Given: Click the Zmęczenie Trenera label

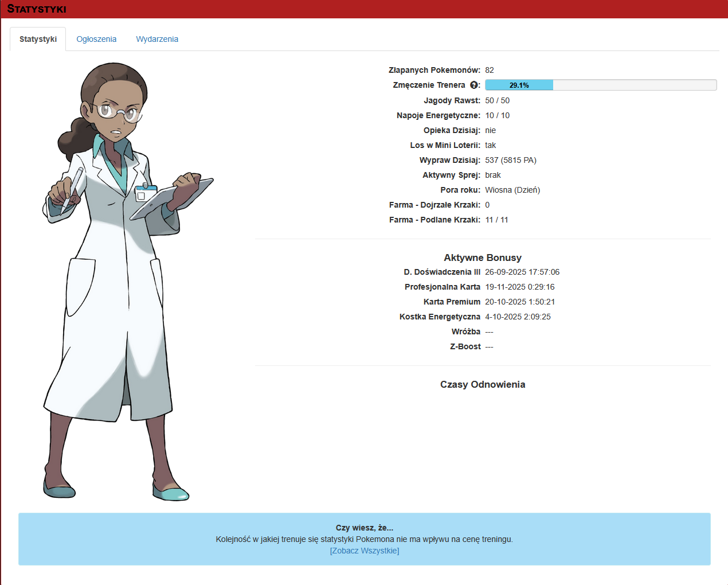Looking at the screenshot, I should 429,85.
